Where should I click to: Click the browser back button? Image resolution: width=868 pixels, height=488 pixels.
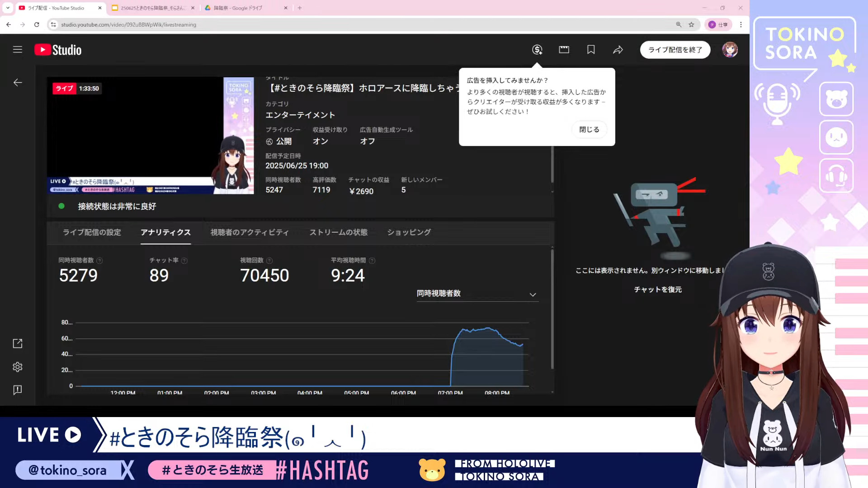(x=9, y=24)
